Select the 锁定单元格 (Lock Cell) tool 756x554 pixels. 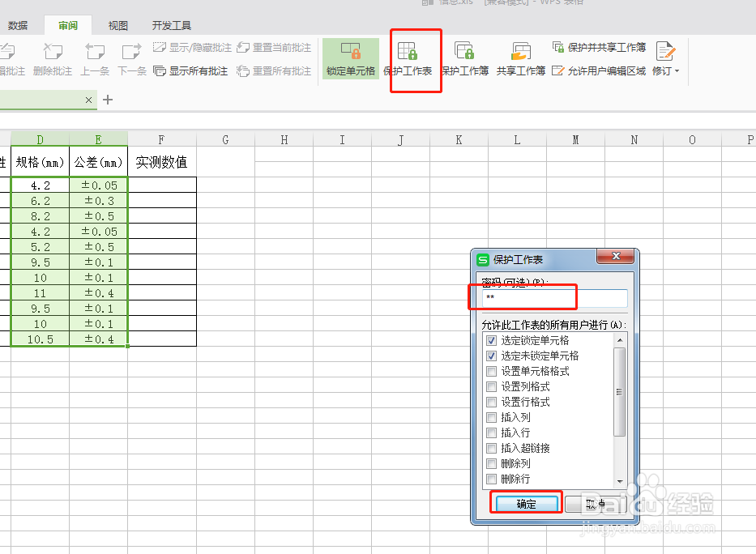[349, 59]
